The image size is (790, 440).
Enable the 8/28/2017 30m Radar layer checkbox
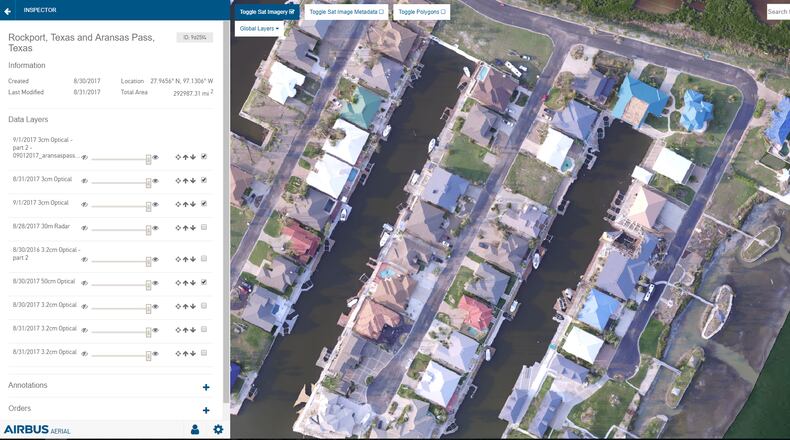tap(204, 228)
